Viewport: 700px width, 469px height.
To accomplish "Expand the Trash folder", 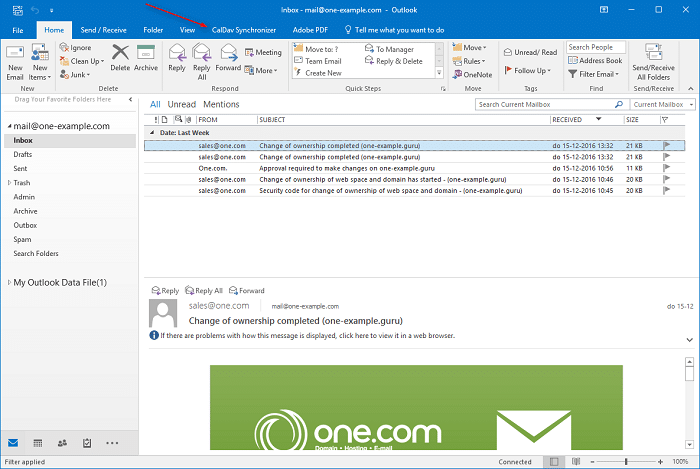I will tap(9, 183).
